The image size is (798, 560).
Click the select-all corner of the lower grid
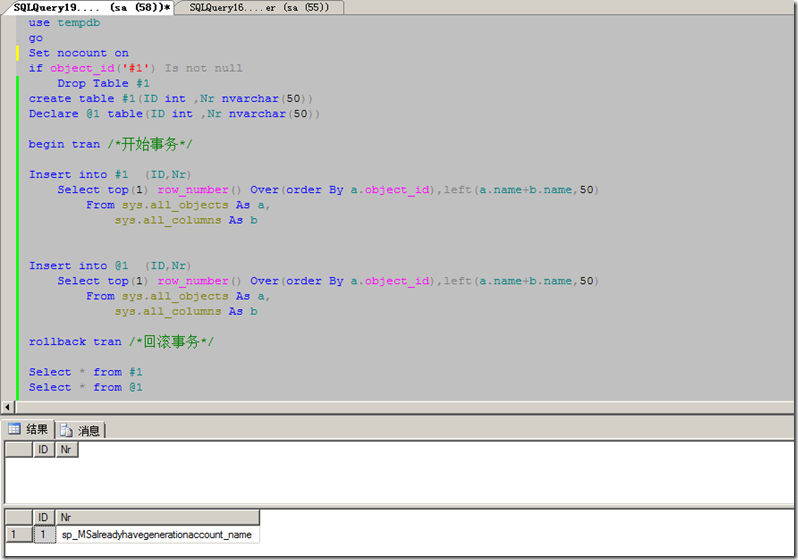click(x=19, y=517)
